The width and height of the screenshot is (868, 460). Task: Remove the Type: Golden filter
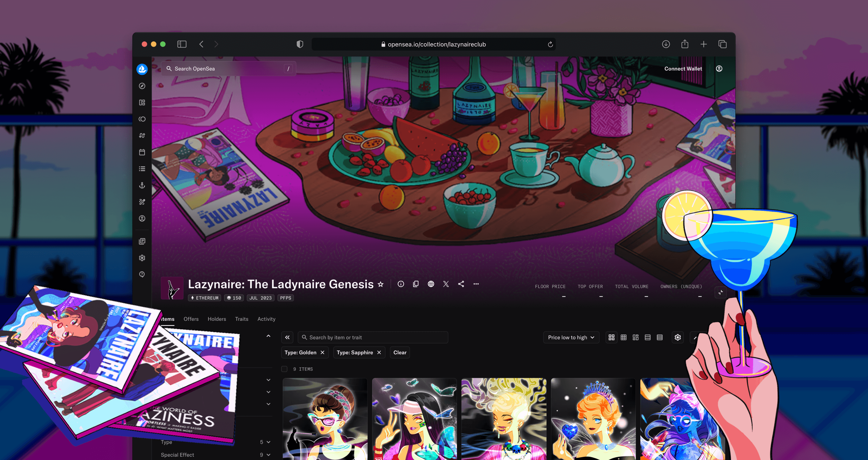point(322,352)
